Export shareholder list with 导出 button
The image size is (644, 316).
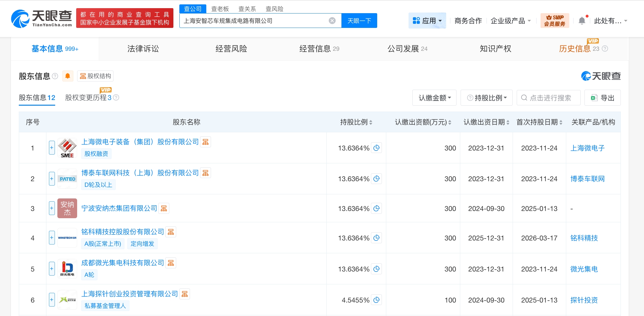(602, 98)
